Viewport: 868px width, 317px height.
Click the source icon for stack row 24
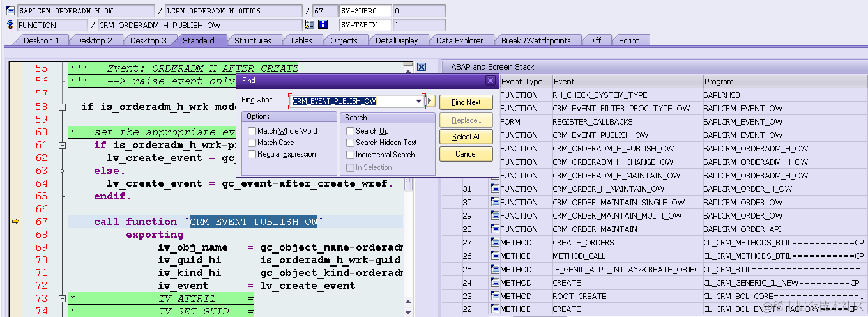pos(494,282)
